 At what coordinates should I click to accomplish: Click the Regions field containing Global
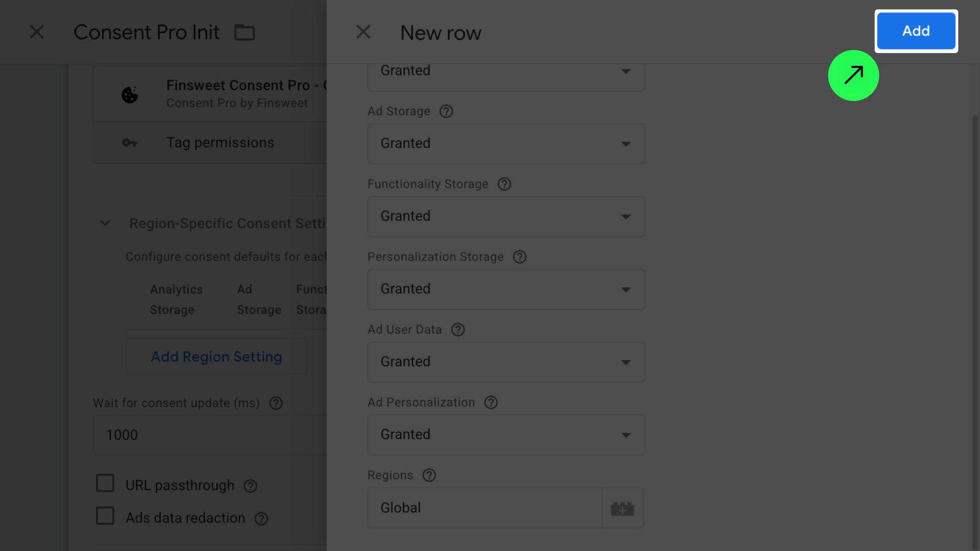484,508
